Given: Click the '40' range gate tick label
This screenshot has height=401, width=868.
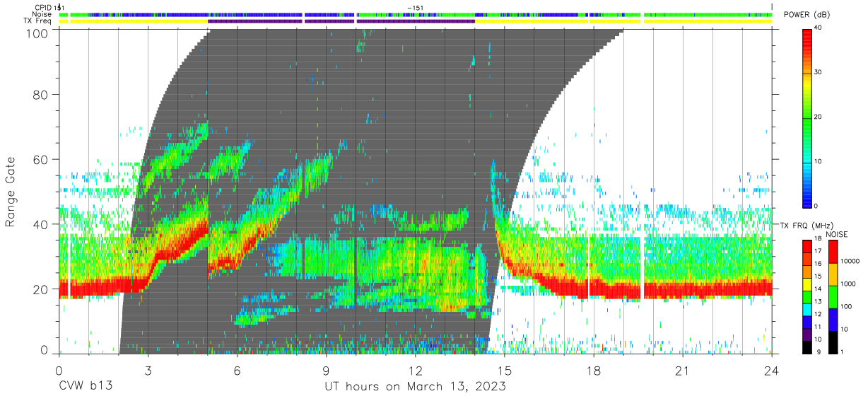Looking at the screenshot, I should coord(41,225).
